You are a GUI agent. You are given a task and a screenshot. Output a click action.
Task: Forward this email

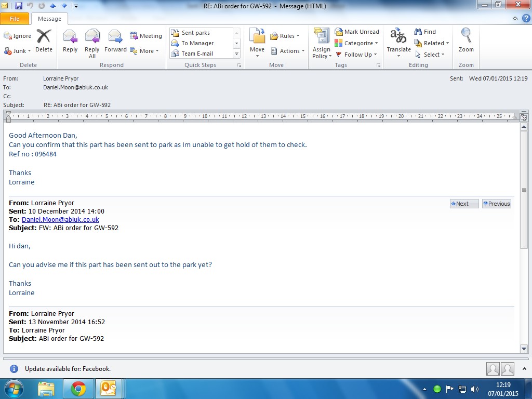point(115,41)
